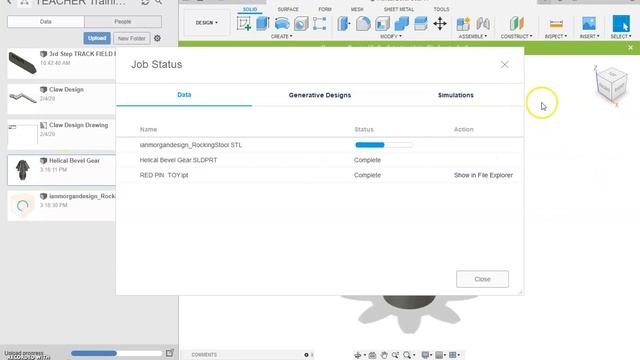Switch to the SHEET METAL ribbon tab
The width and height of the screenshot is (640, 360).
[399, 9]
